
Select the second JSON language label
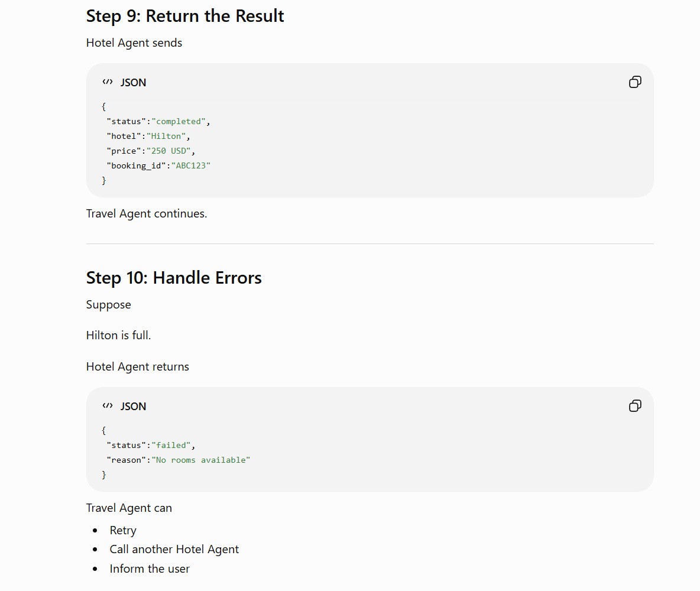pyautogui.click(x=133, y=406)
